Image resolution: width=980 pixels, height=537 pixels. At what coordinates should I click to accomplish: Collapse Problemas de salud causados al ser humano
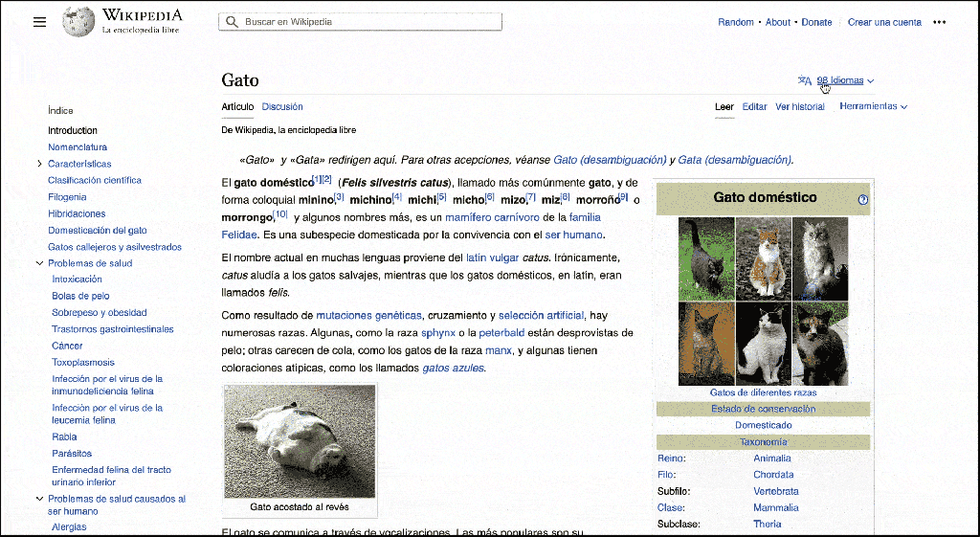pyautogui.click(x=39, y=499)
